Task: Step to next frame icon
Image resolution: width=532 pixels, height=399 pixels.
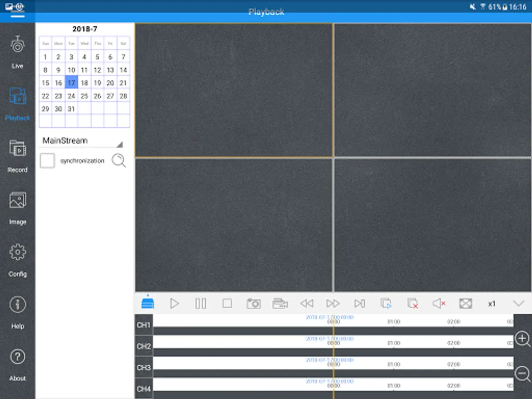Action: click(x=360, y=304)
